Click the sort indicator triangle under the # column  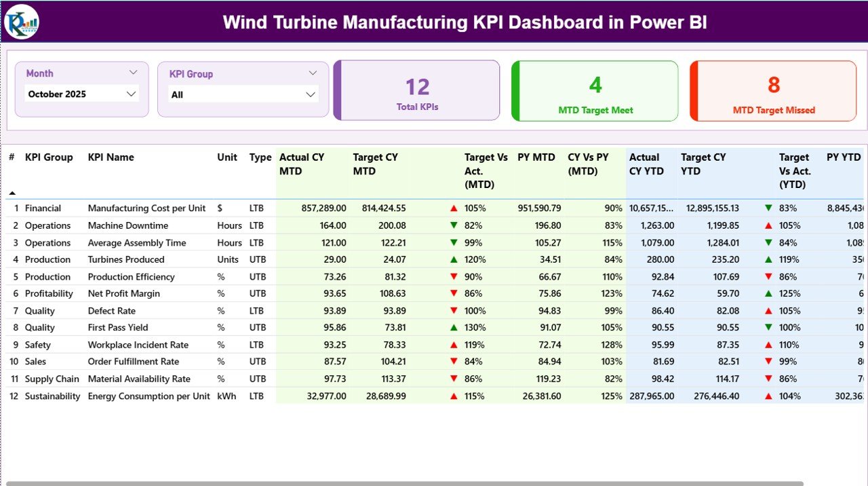(x=12, y=192)
